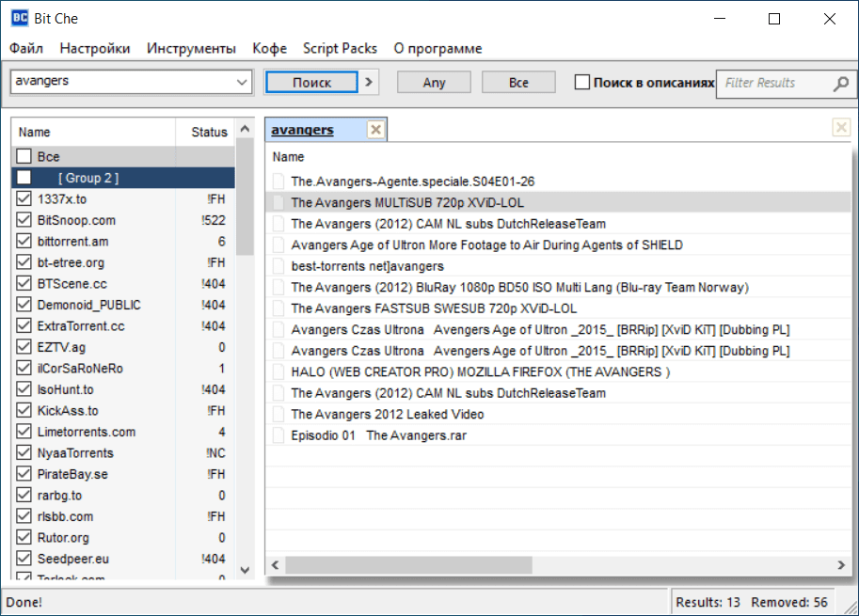
Task: Click file icon of The Avangers 2012 Leaked Video
Action: (278, 414)
